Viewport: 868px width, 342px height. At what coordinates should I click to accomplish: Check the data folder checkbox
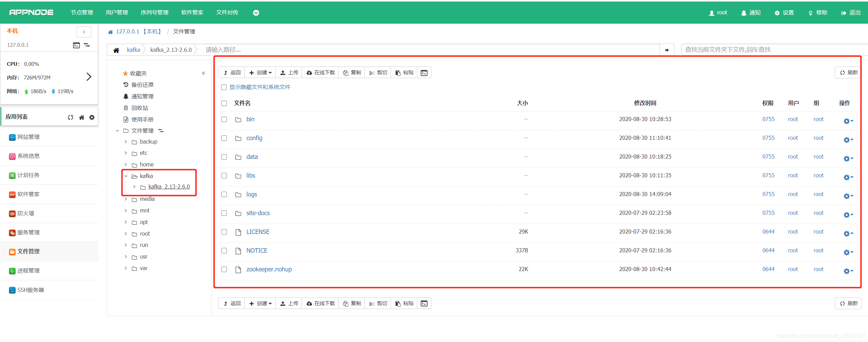[x=224, y=157]
